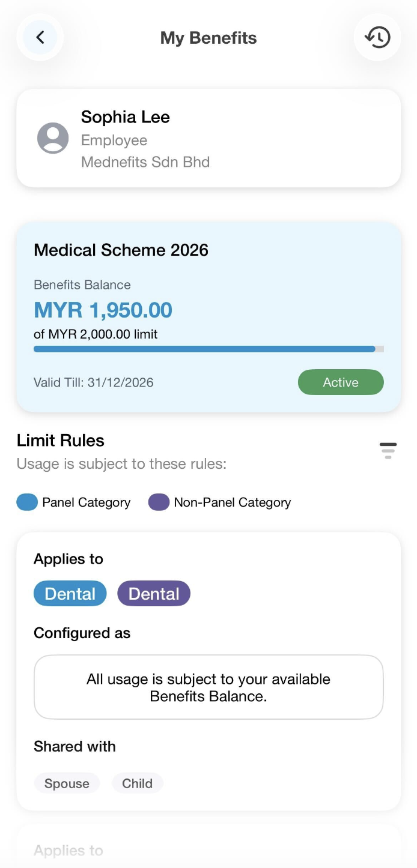
Task: Tap the Sophia Lee name
Action: (126, 117)
